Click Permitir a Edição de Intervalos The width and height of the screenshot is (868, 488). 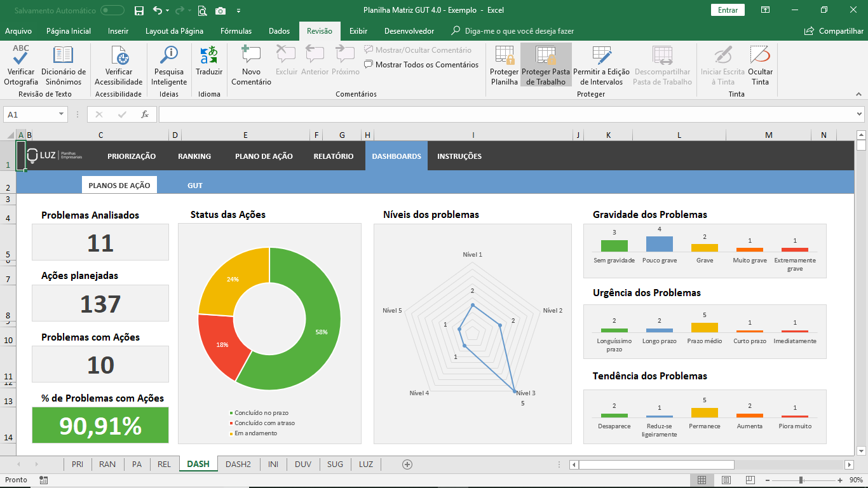[601, 56]
